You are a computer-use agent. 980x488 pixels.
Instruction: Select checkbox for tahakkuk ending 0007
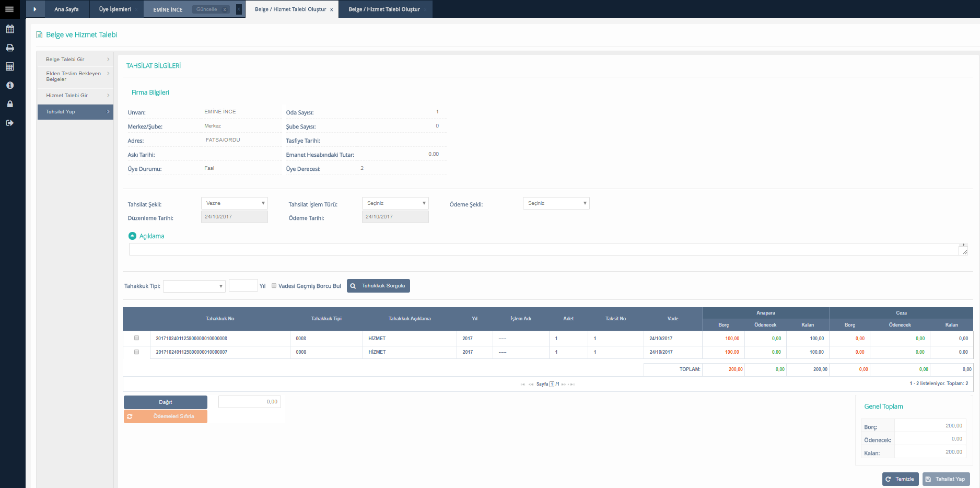[x=136, y=352]
